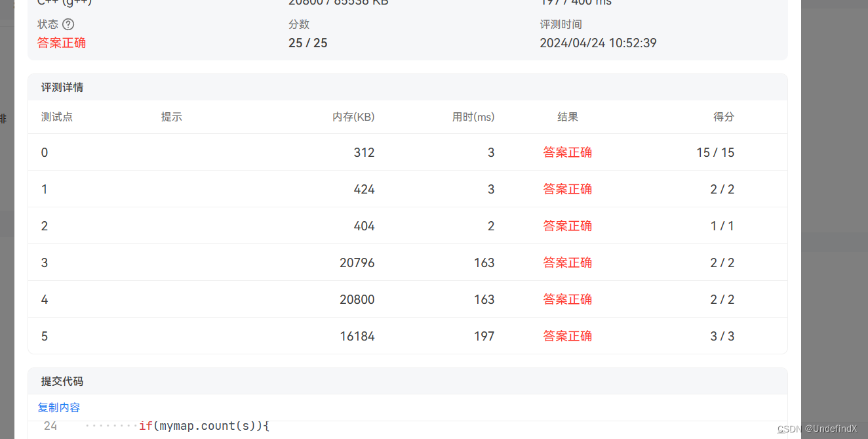Click the 评测详情 panel header
The width and height of the screenshot is (868, 439).
pyautogui.click(x=62, y=87)
